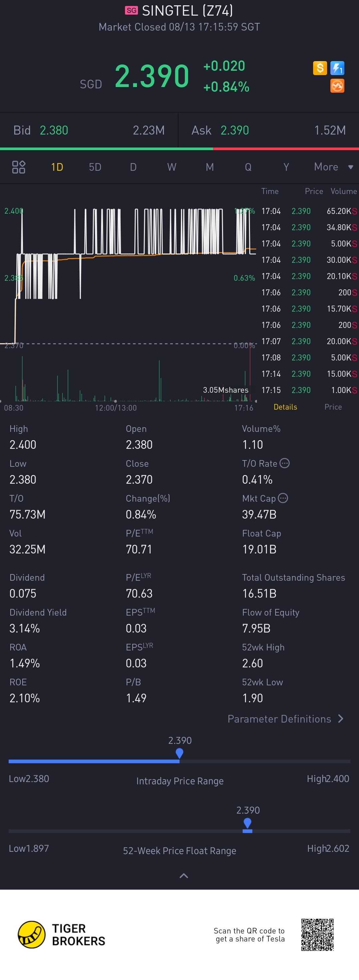The image size is (359, 980).
Task: Switch to the M monthly chart tab
Action: click(x=210, y=167)
